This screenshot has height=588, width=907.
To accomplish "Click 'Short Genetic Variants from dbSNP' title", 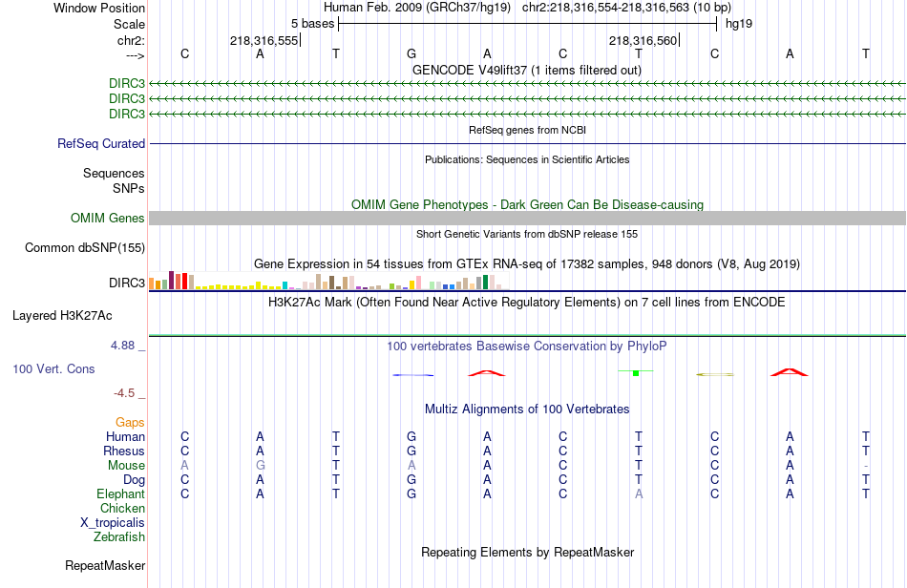I will (527, 234).
